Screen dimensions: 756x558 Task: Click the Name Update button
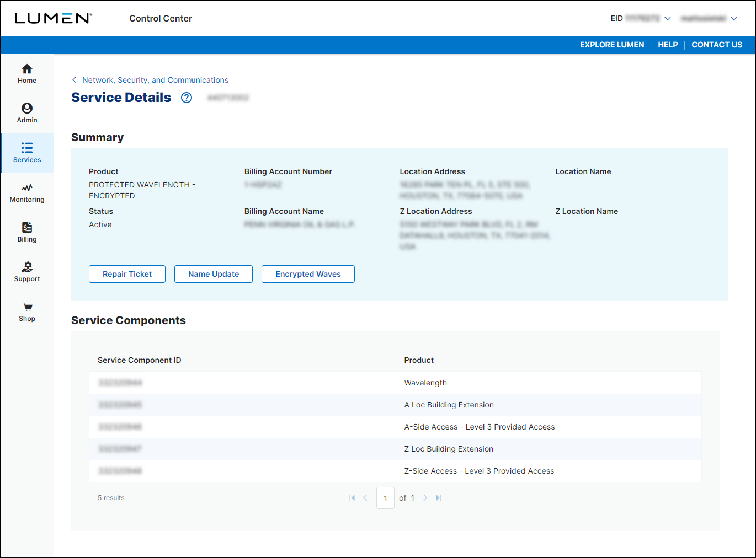pyautogui.click(x=214, y=274)
